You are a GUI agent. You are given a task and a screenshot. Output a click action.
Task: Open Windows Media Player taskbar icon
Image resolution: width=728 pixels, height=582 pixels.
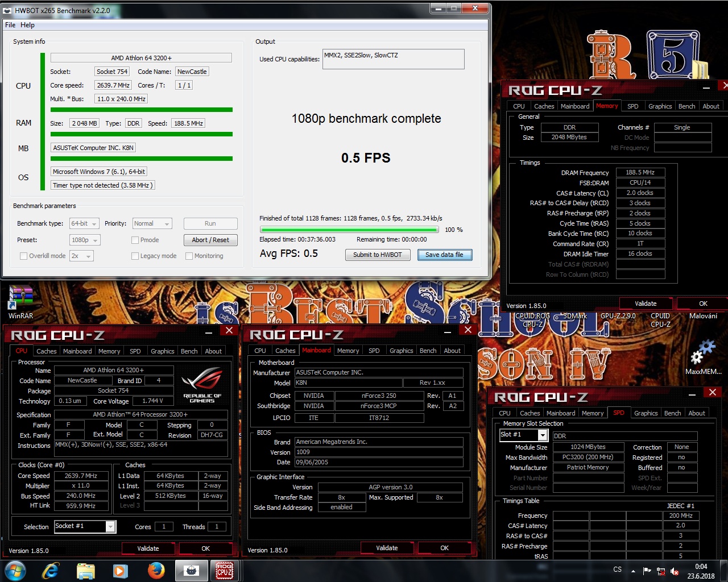[x=120, y=571]
